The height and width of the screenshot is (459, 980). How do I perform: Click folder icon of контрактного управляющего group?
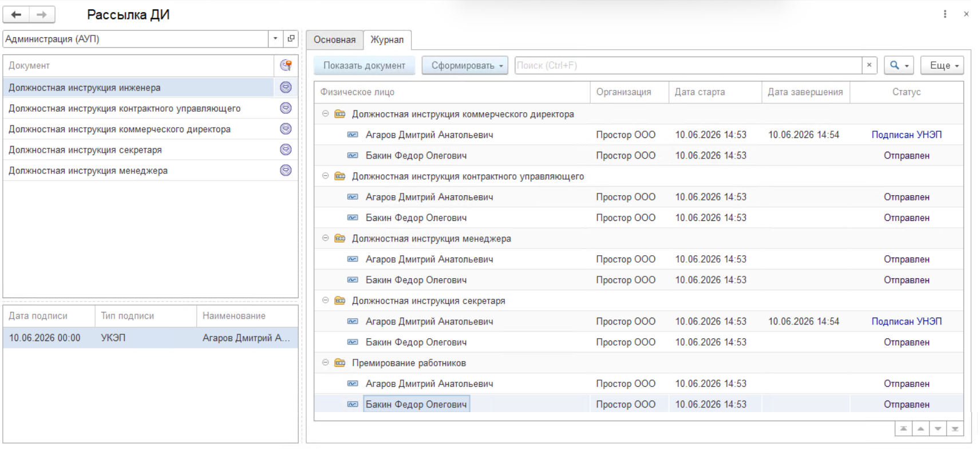pyautogui.click(x=340, y=176)
